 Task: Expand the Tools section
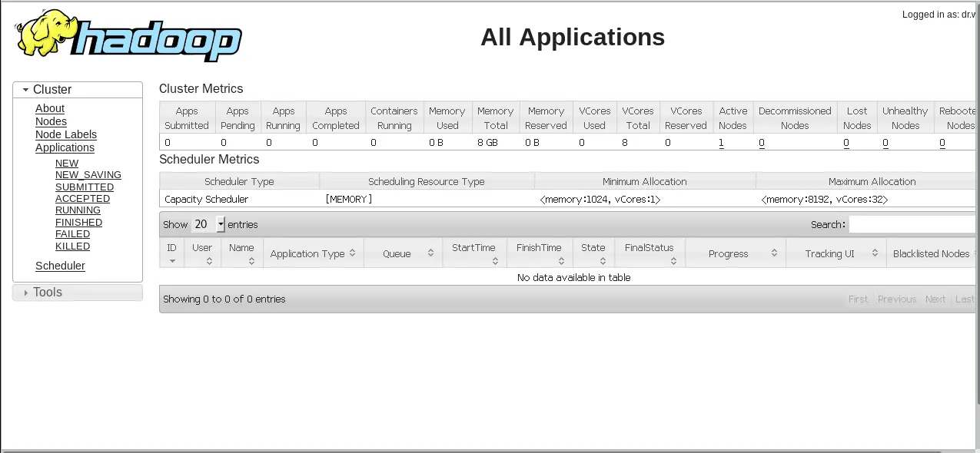pos(78,293)
